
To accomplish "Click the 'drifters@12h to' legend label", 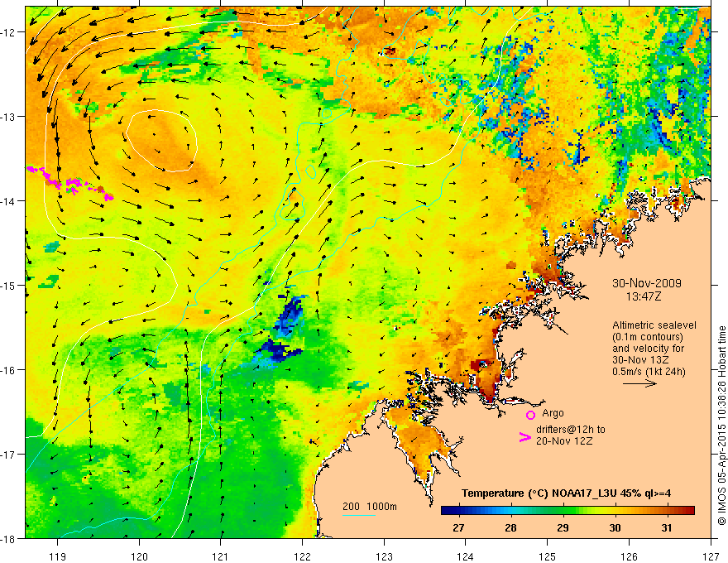I will coord(571,430).
